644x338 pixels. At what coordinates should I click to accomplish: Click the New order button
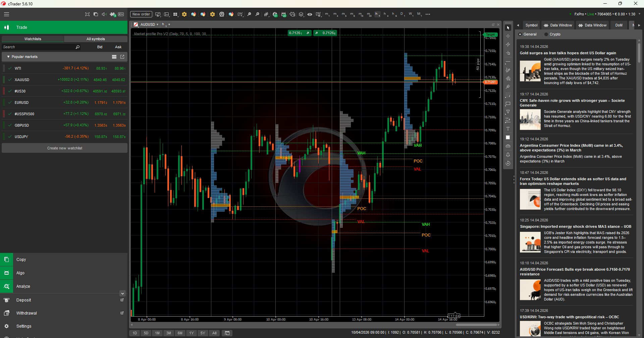(141, 14)
